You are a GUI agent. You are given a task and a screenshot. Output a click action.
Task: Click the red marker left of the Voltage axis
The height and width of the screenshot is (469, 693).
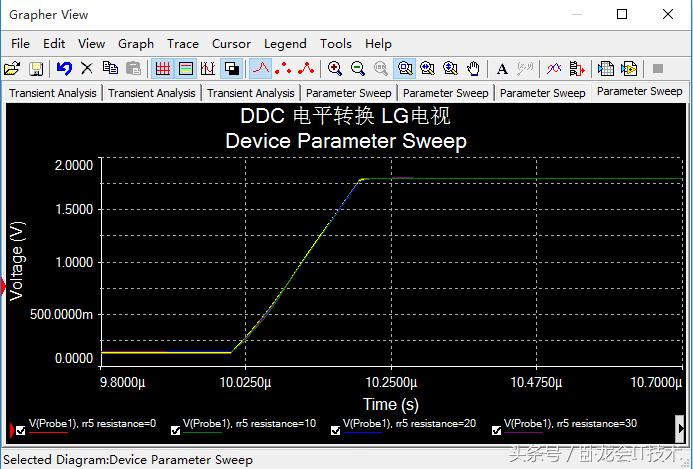[x=3, y=286]
